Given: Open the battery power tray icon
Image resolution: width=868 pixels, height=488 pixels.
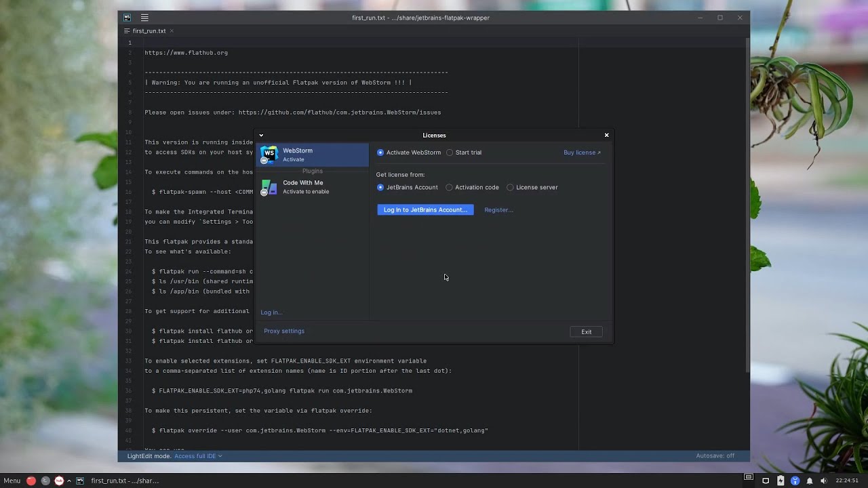Looking at the screenshot, I should point(781,481).
